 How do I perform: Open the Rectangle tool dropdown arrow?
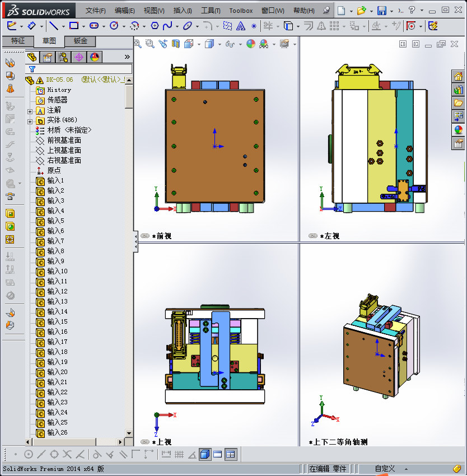83,26
